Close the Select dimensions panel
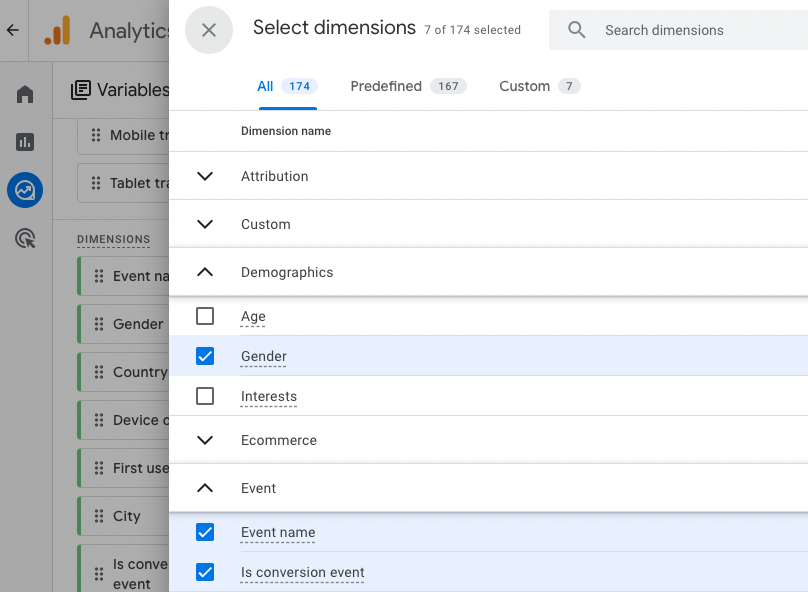This screenshot has width=808, height=592. coord(208,30)
